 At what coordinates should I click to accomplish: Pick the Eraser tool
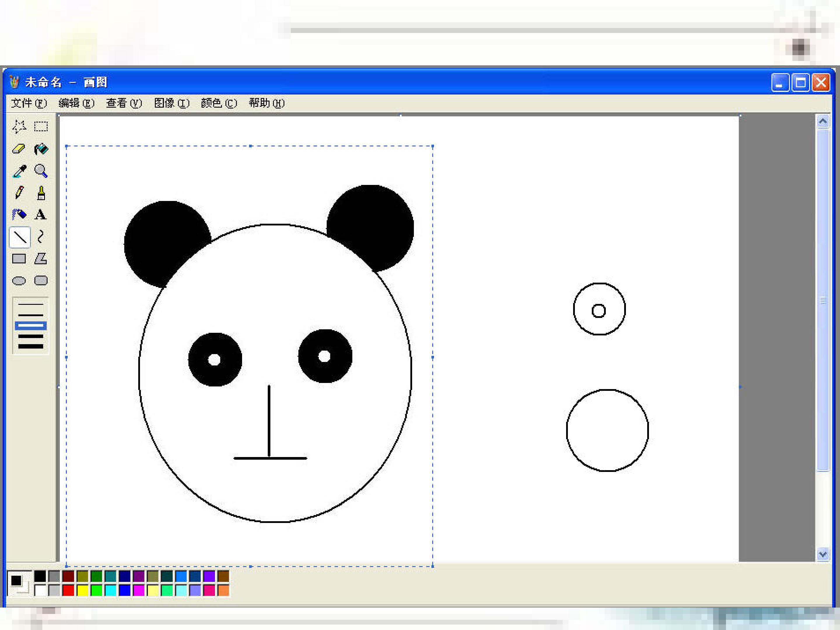19,149
